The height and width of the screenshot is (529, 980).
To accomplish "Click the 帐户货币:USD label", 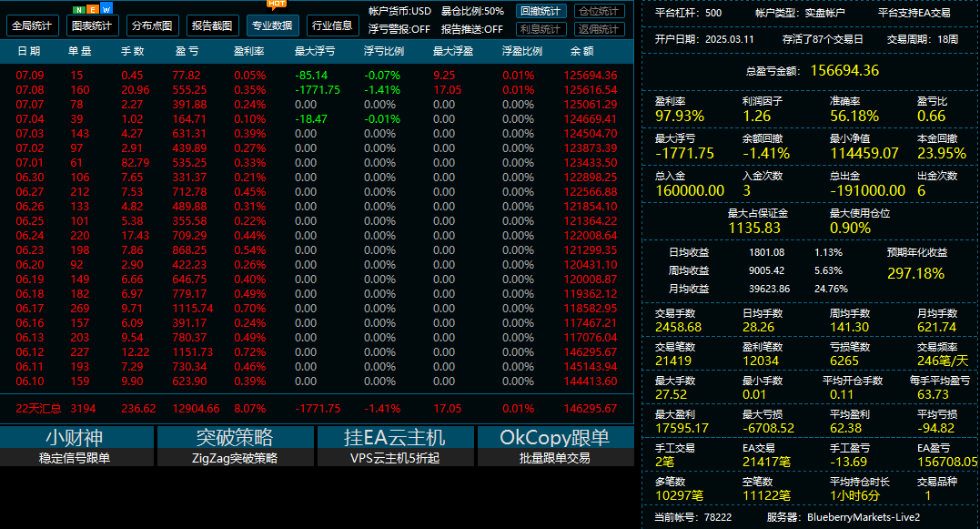I will 399,11.
